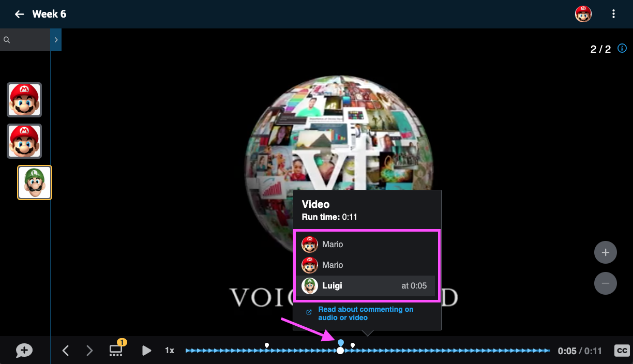Select the second Mario comment thumbnail
This screenshot has width=633, height=364.
(24, 141)
